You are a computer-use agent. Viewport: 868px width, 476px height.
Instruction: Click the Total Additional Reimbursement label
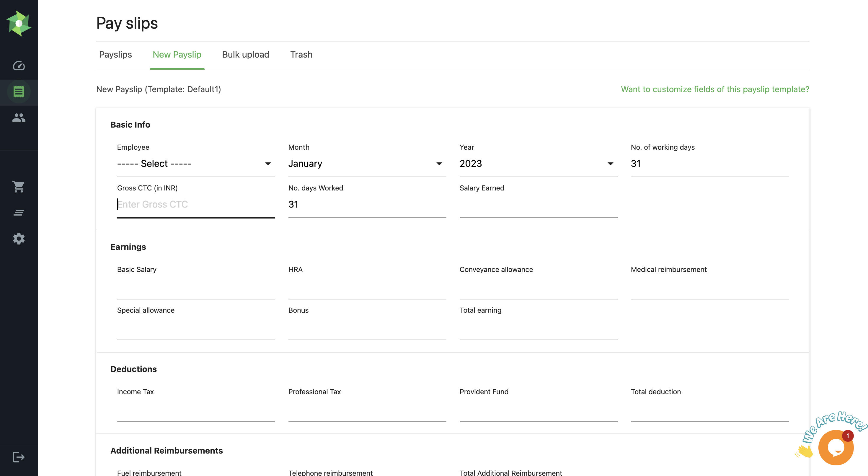pos(510,473)
